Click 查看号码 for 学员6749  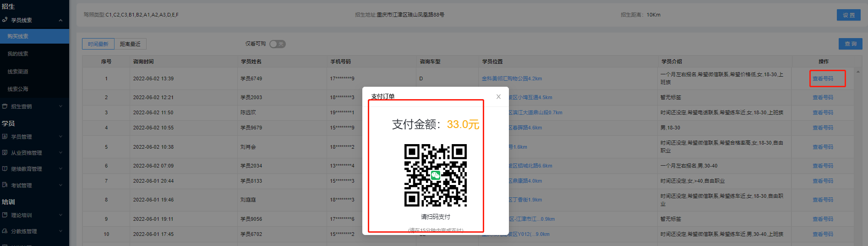[823, 78]
